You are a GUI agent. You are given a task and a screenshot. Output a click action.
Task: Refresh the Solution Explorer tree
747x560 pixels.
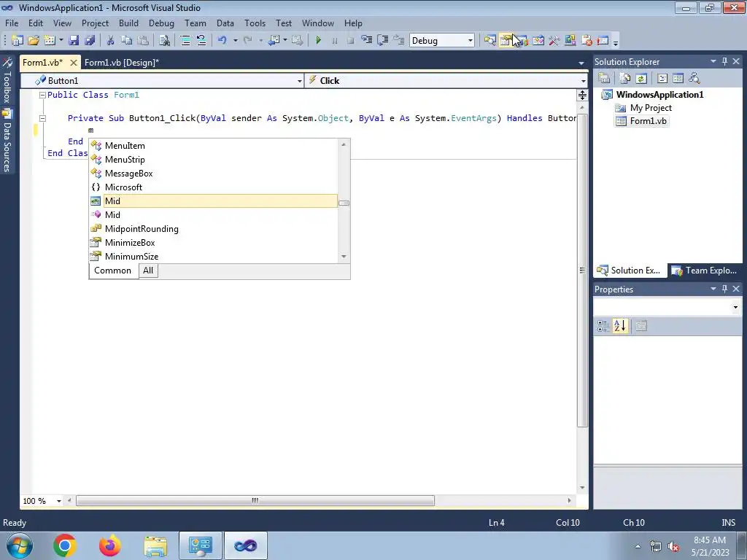641,78
